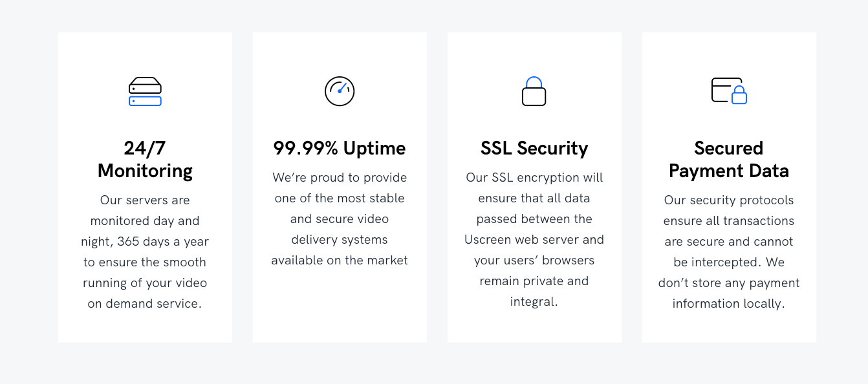868x384 pixels.
Task: Select the "SSL Security" heading
Action: [534, 148]
